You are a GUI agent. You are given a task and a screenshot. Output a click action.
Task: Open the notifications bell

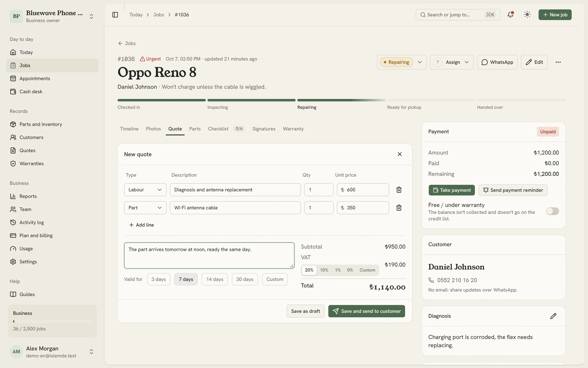[x=510, y=14]
